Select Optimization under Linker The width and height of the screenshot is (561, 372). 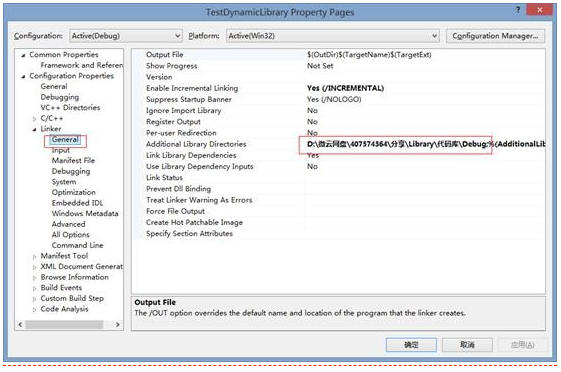73,192
